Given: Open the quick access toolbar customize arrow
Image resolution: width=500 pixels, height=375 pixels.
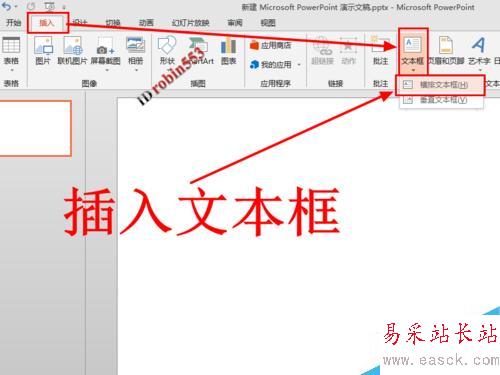Looking at the screenshot, I should tap(64, 7).
